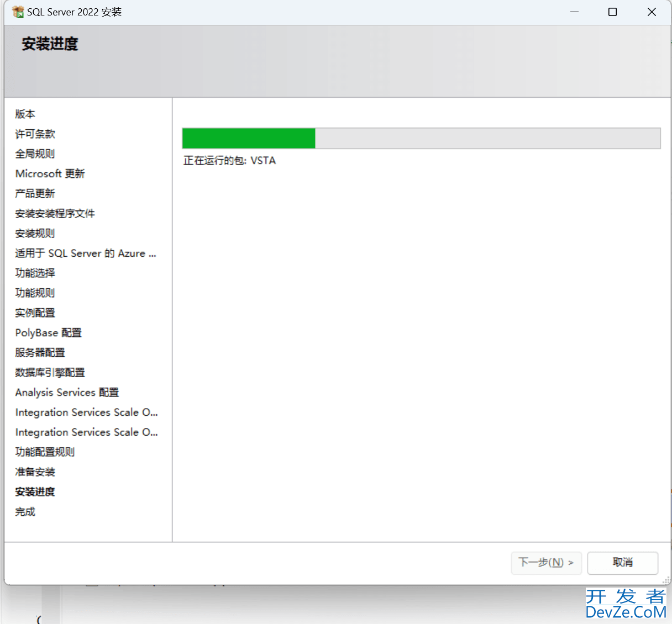The width and height of the screenshot is (672, 624).
Task: Select the 数据库引擎配置 step
Action: tap(50, 372)
